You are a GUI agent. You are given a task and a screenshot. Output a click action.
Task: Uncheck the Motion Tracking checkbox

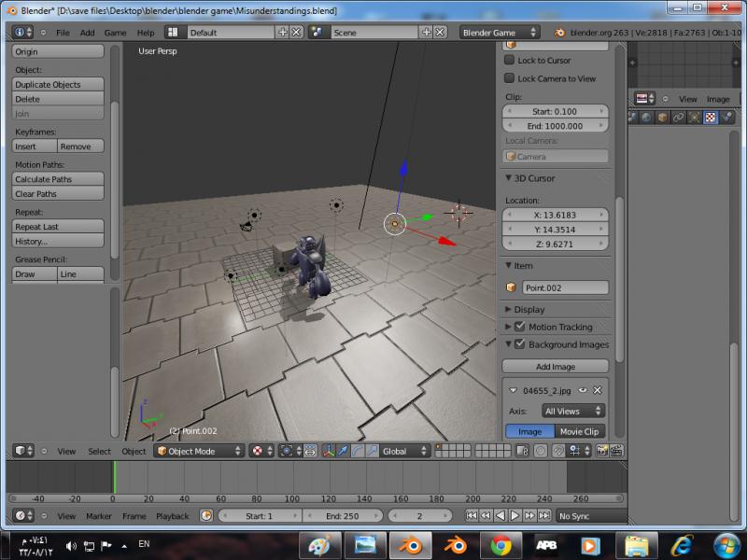pyautogui.click(x=520, y=327)
